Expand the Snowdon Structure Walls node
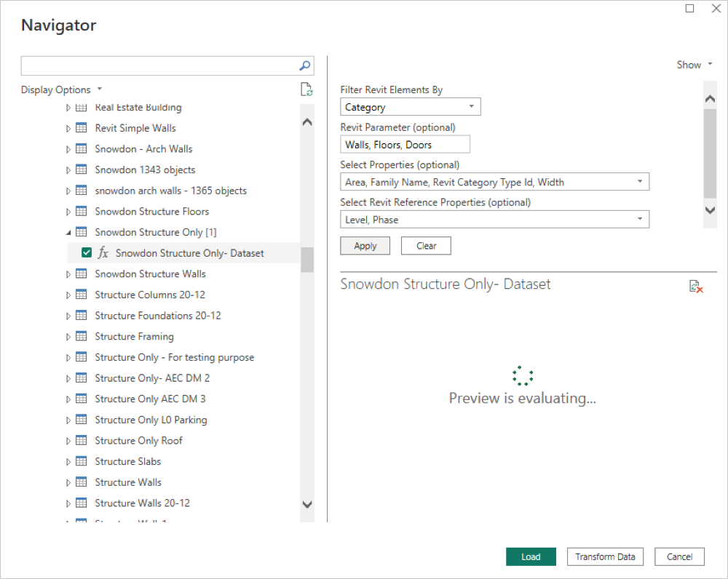Screen dimensions: 728x579 [x=68, y=274]
